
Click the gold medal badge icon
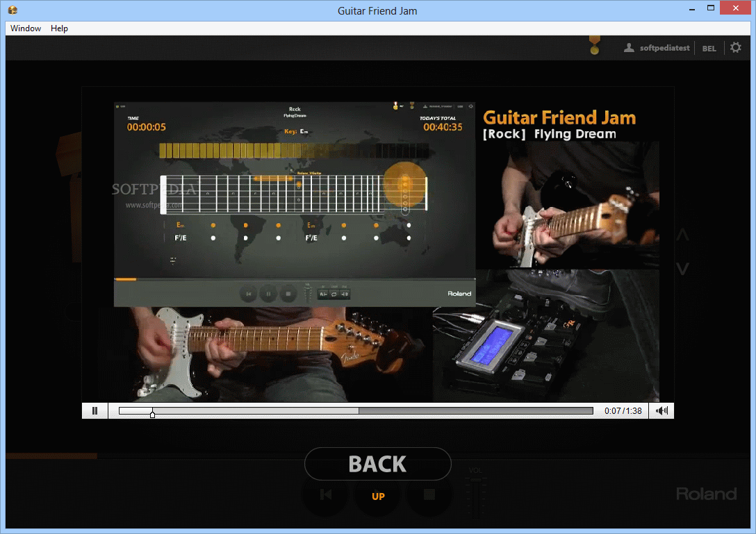[595, 45]
